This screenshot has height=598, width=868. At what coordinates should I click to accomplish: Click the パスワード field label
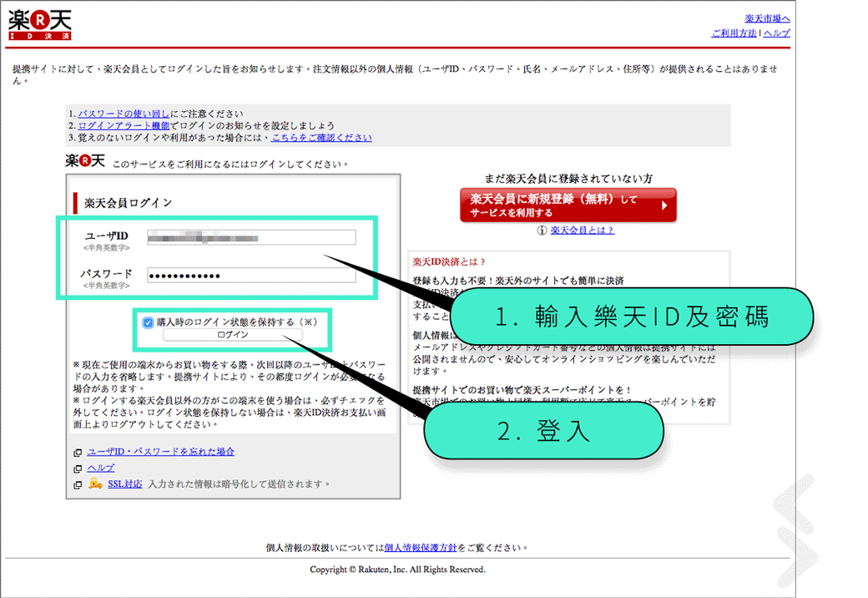[x=106, y=274]
